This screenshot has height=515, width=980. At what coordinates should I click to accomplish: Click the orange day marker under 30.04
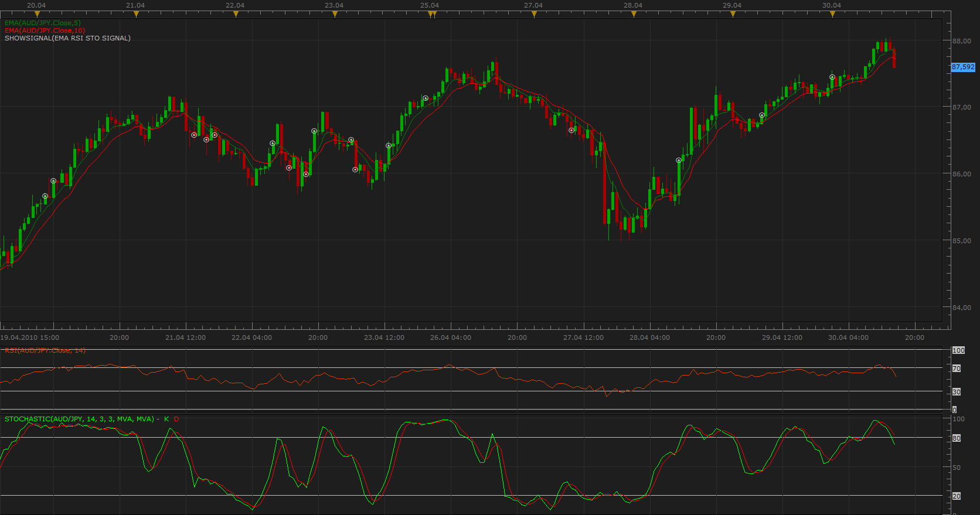[x=832, y=14]
